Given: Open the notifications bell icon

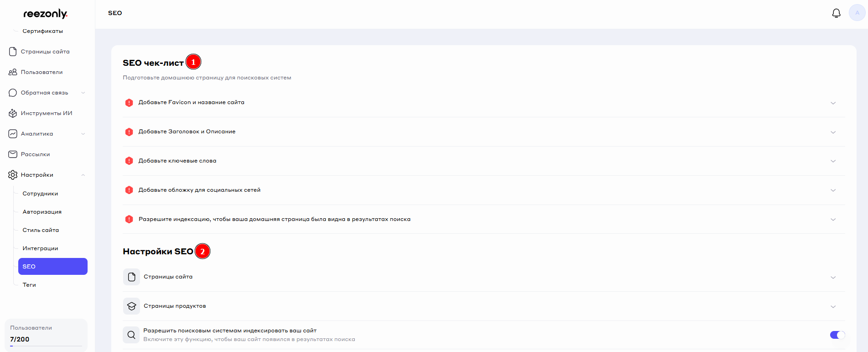Looking at the screenshot, I should point(836,13).
